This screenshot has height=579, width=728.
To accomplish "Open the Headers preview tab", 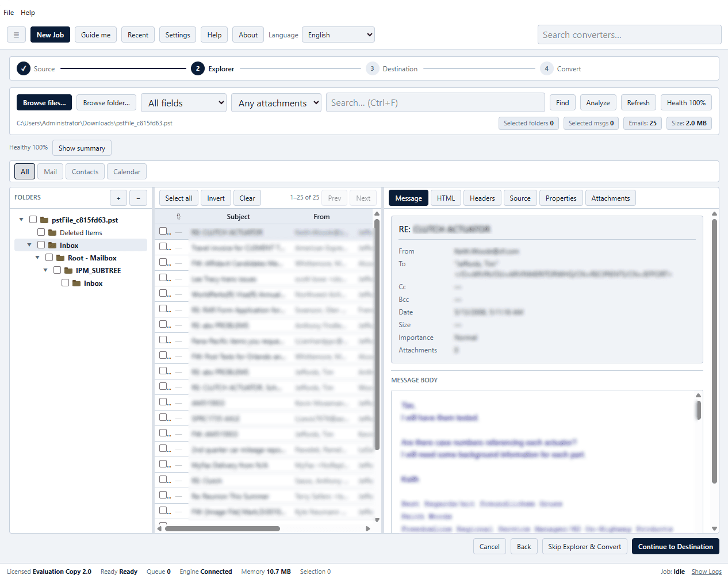I will [x=482, y=198].
